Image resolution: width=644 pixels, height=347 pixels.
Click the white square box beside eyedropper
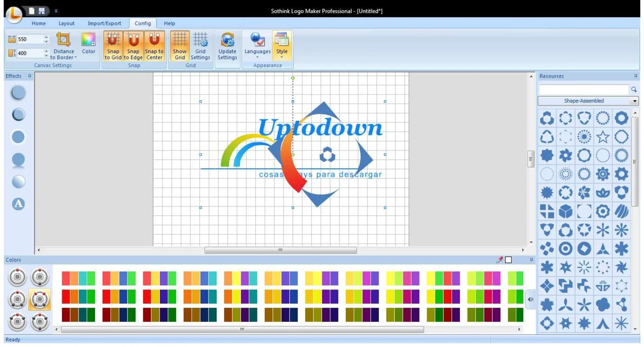[508, 260]
